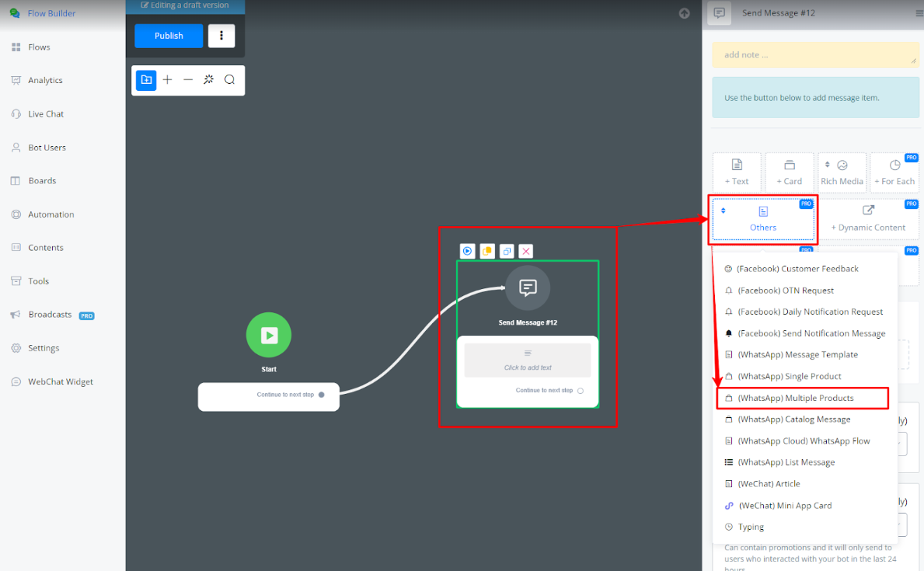Click the duplicate node icon above Send Message
This screenshot has width=924, height=571.
[507, 251]
